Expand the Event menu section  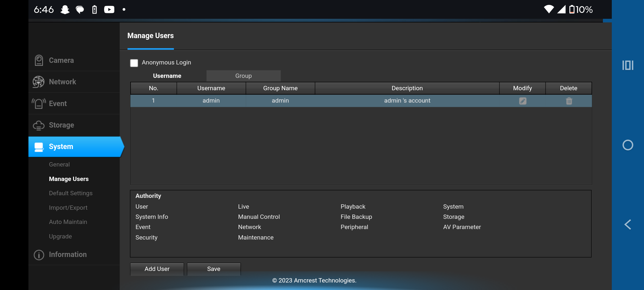coord(74,104)
